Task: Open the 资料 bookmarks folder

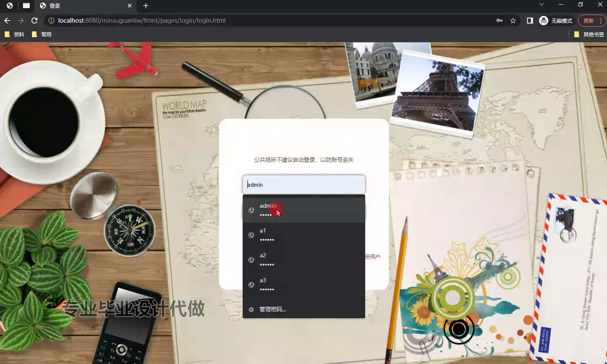Action: tap(14, 35)
